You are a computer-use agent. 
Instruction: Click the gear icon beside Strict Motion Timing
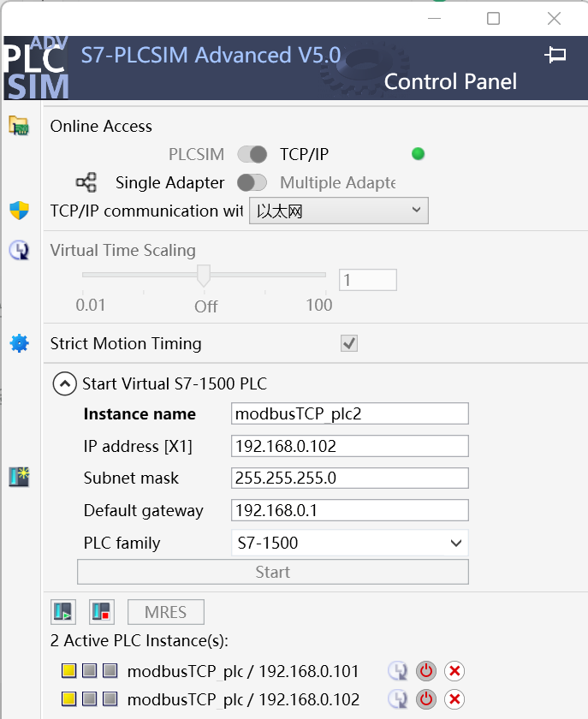[x=19, y=343]
